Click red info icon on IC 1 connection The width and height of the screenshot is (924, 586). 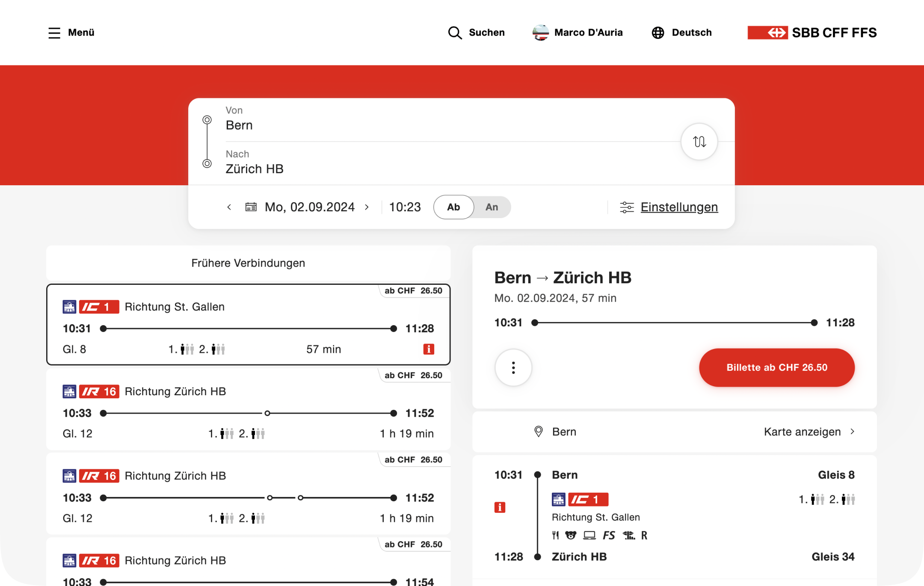coord(429,349)
